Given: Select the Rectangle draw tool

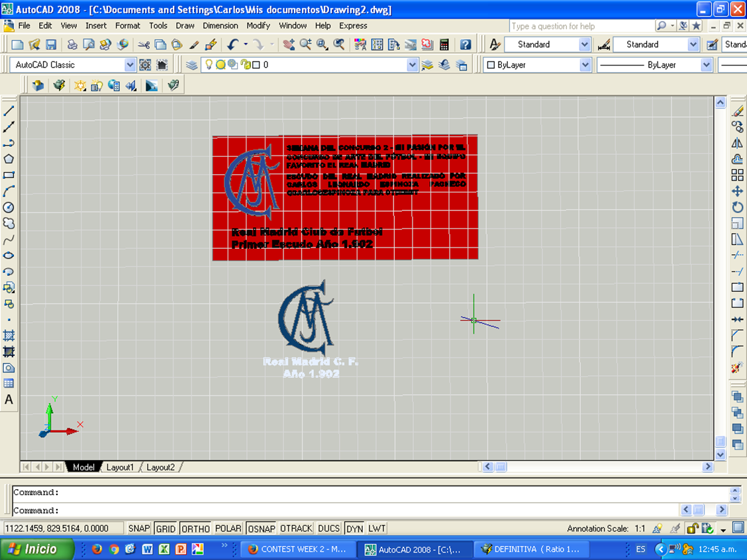Looking at the screenshot, I should pos(9,175).
